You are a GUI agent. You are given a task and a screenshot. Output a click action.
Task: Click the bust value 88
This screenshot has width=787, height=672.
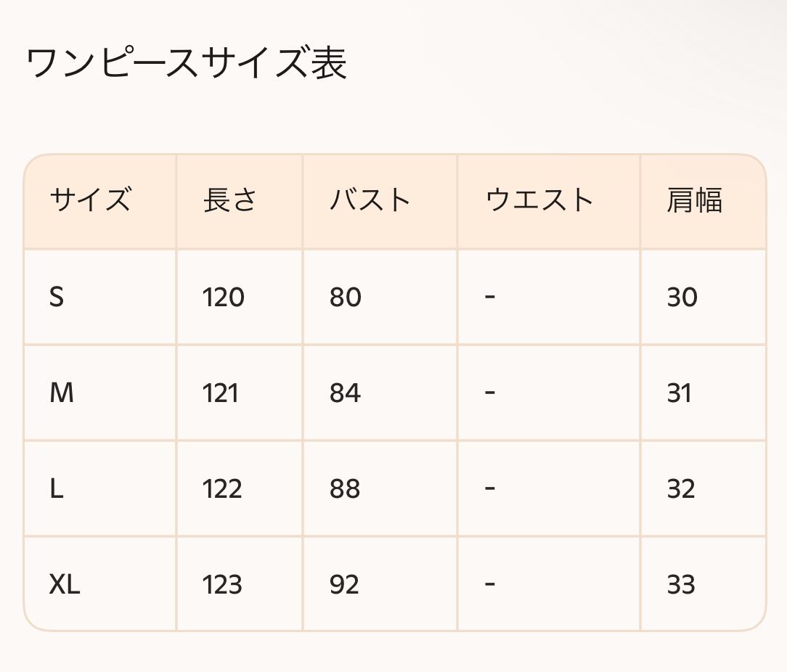click(345, 488)
